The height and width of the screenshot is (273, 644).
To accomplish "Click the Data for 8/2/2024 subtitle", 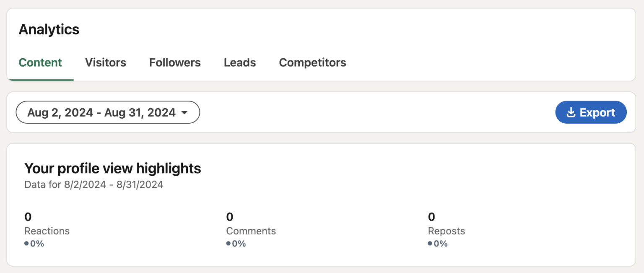I will tap(94, 184).
